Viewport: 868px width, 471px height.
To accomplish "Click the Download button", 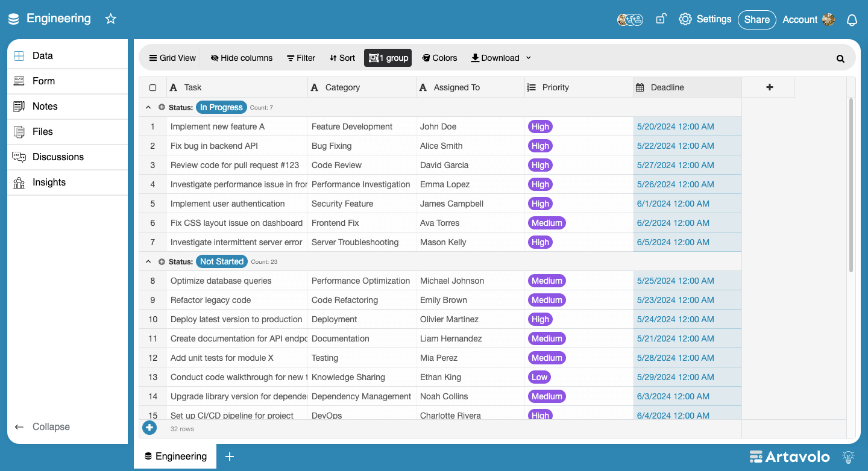I will pyautogui.click(x=495, y=58).
